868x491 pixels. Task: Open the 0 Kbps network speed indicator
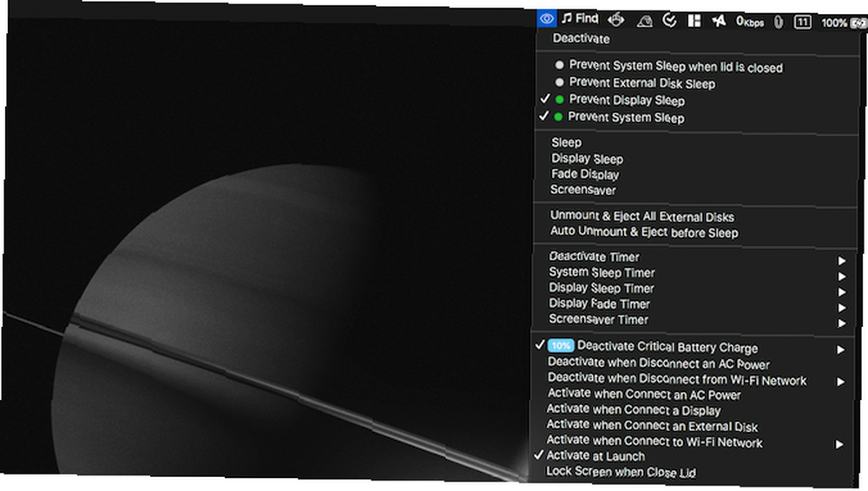coord(750,22)
